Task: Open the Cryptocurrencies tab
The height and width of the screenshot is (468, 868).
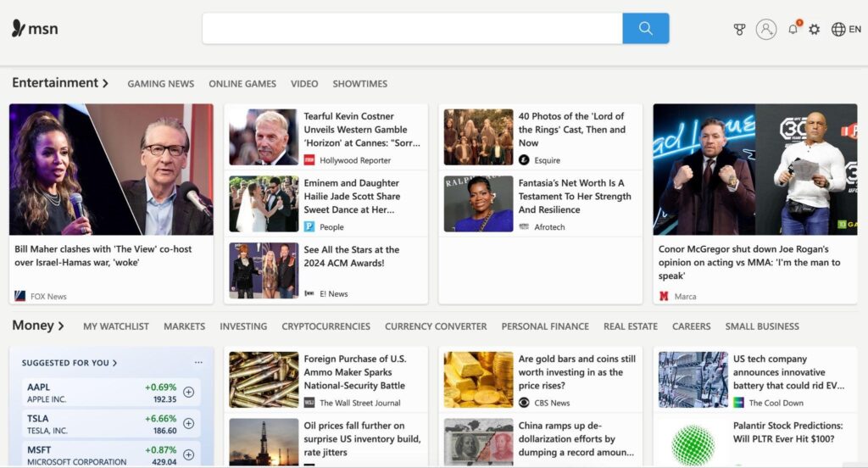Action: coord(326,326)
